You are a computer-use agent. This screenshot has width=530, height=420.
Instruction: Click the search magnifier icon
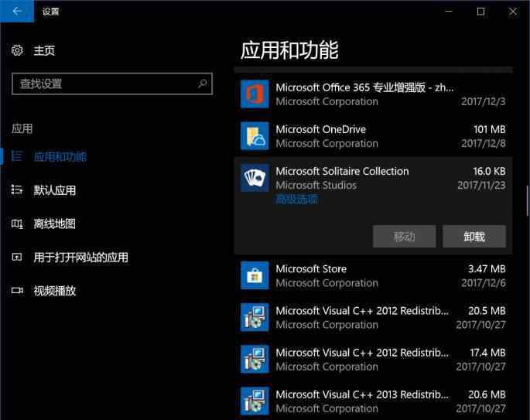pos(202,84)
